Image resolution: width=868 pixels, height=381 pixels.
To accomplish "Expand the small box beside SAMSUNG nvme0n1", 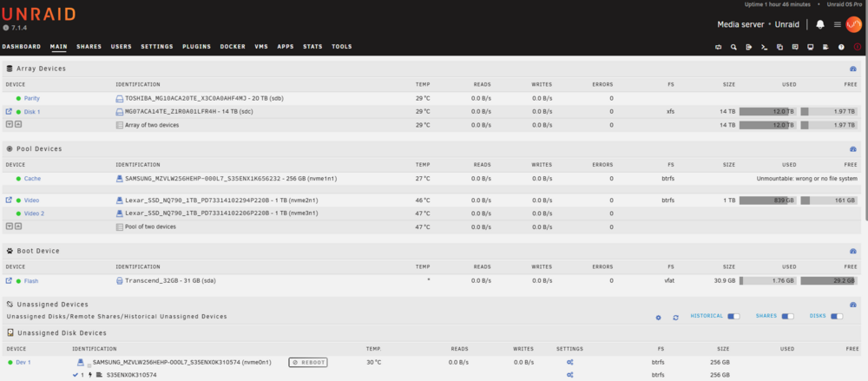I will click(x=89, y=365).
